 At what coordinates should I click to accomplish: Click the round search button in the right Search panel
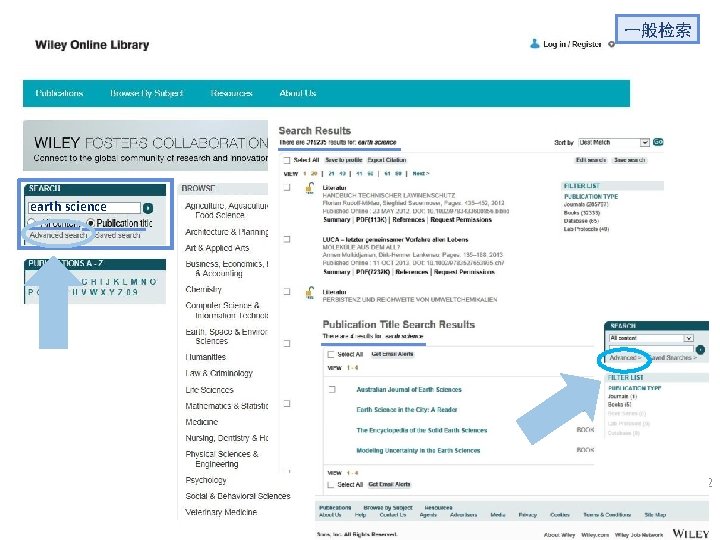pyautogui.click(x=700, y=350)
